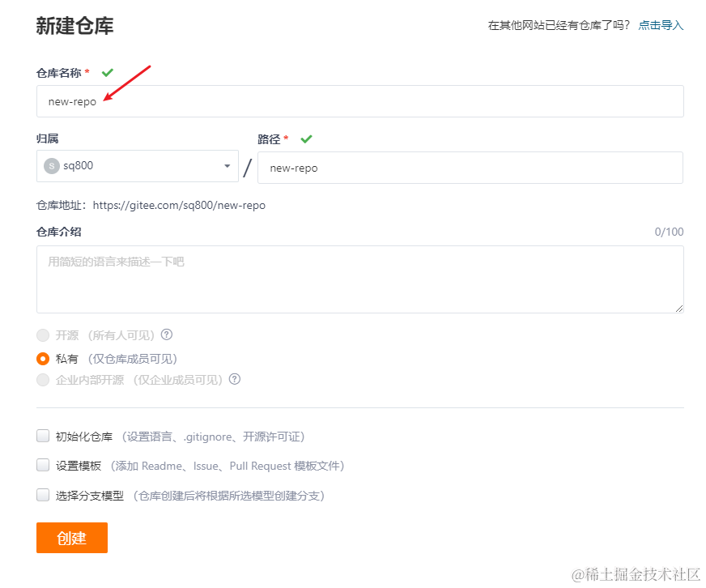Viewport: 706px width, 588px height.
Task: Click the 仓库名称 input containing new-repo
Action: [x=359, y=101]
